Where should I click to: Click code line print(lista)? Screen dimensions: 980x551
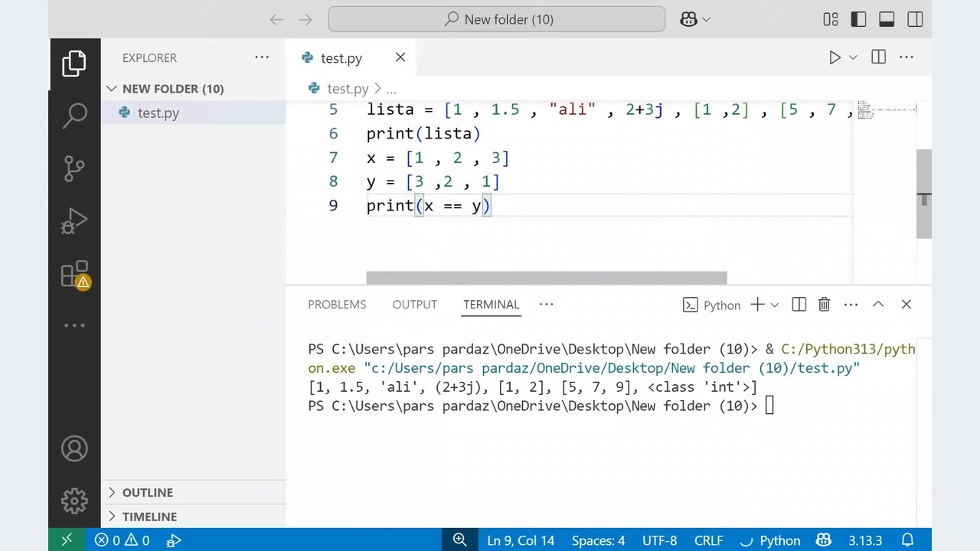(x=423, y=133)
